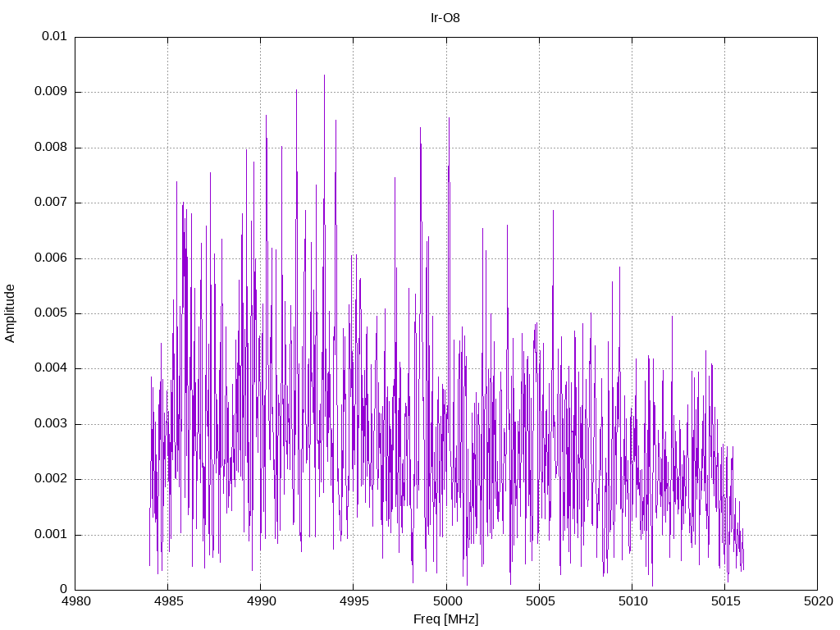Click the 'Amplitude' y-axis label

[10, 313]
